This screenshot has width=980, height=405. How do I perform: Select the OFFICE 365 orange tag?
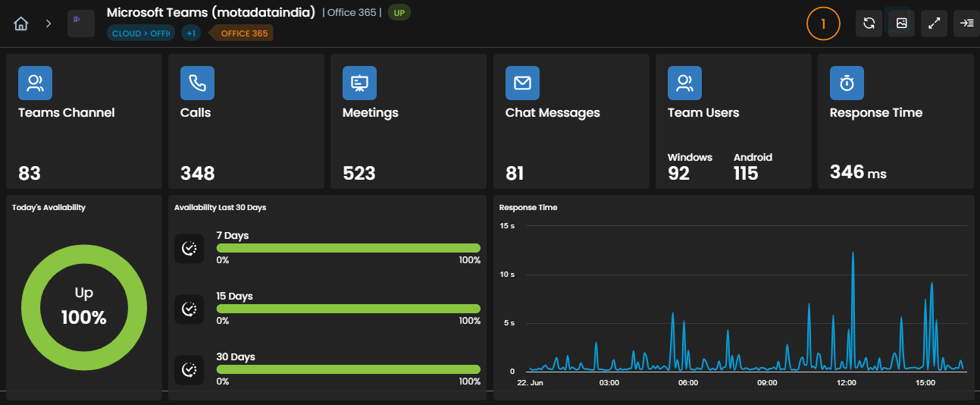[240, 33]
